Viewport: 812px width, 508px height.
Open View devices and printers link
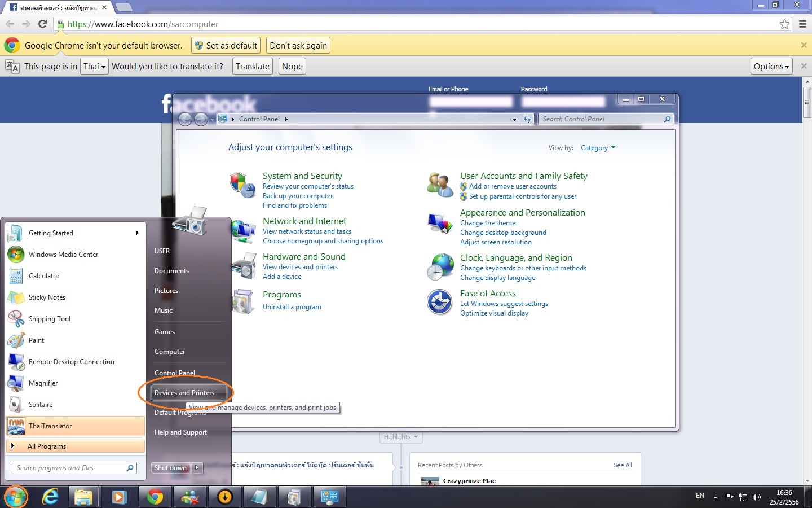pos(300,267)
